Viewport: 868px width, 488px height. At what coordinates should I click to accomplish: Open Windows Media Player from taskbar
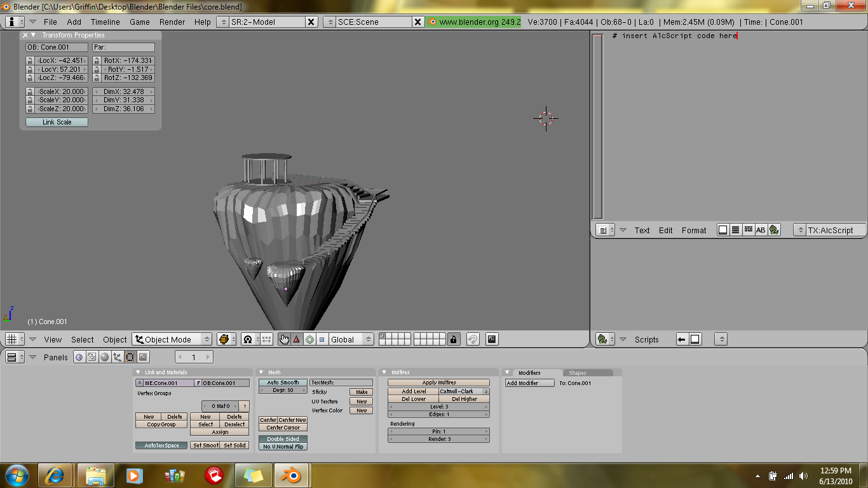pos(134,475)
